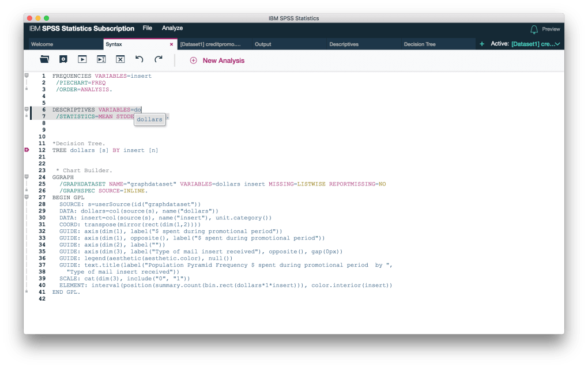The width and height of the screenshot is (588, 368).
Task: Click the IBM SPSS Statistics Subscription logo text
Action: [x=82, y=28]
